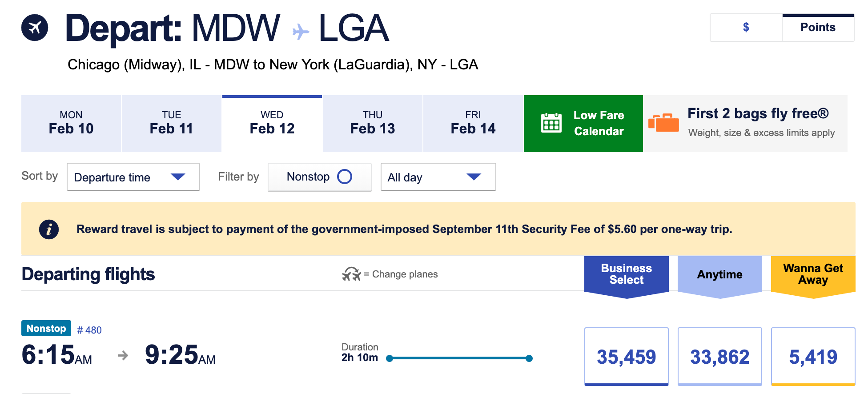The height and width of the screenshot is (394, 868).
Task: Expand the All day time filter
Action: (438, 177)
